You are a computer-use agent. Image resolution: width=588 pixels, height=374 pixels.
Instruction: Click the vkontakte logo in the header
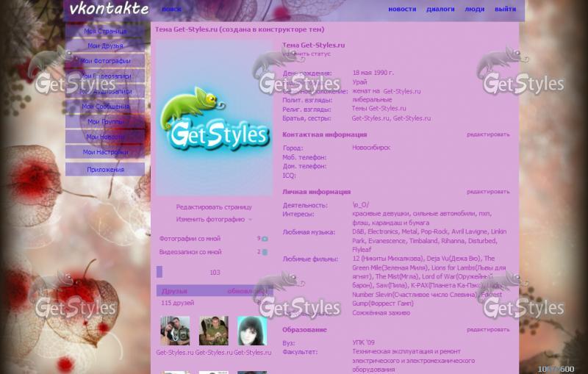coord(108,10)
